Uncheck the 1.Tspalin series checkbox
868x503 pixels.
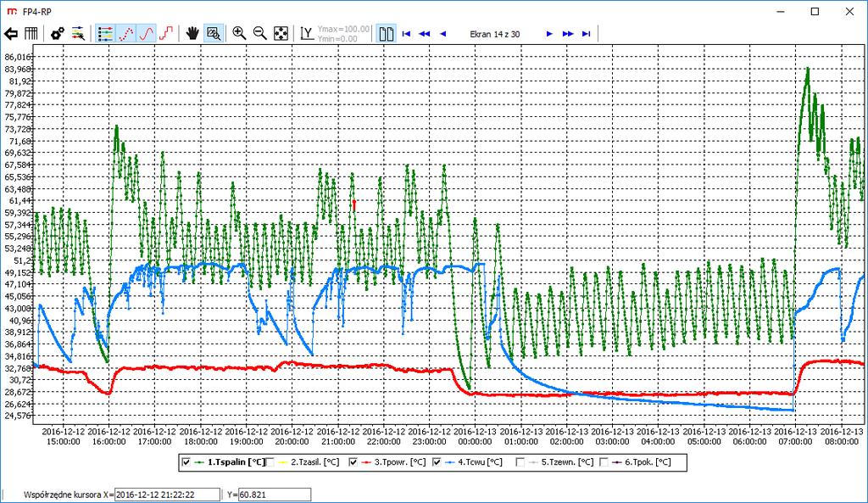coord(186,462)
